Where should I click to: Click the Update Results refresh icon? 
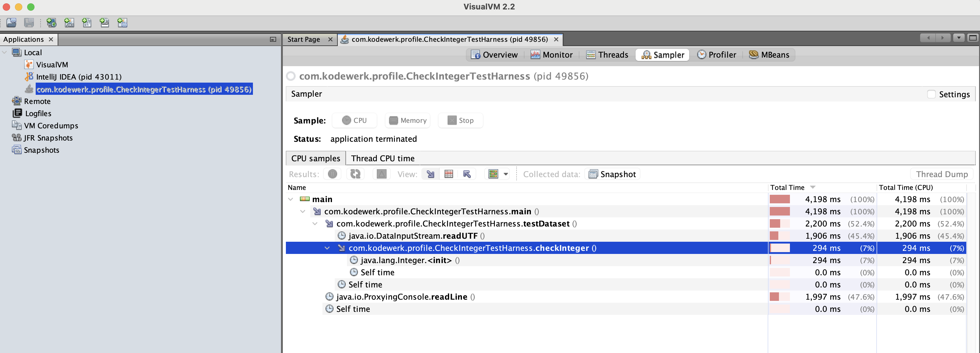tap(355, 174)
